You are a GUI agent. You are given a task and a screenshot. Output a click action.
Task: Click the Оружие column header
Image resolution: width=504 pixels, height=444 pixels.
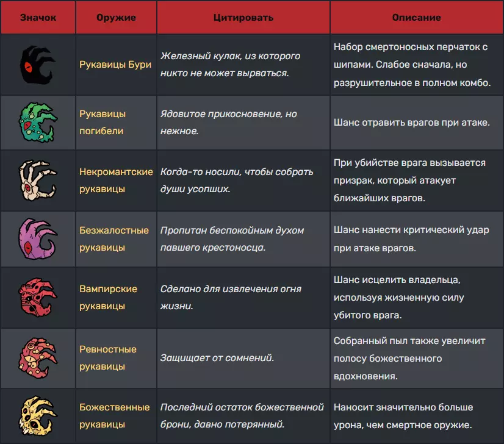(116, 18)
